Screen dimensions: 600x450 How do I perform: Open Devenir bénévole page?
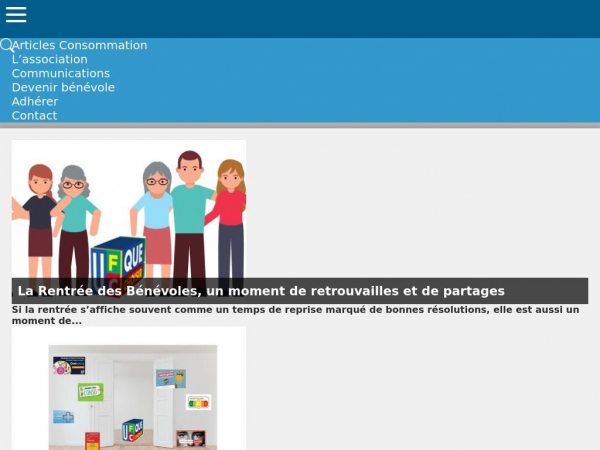pos(63,88)
